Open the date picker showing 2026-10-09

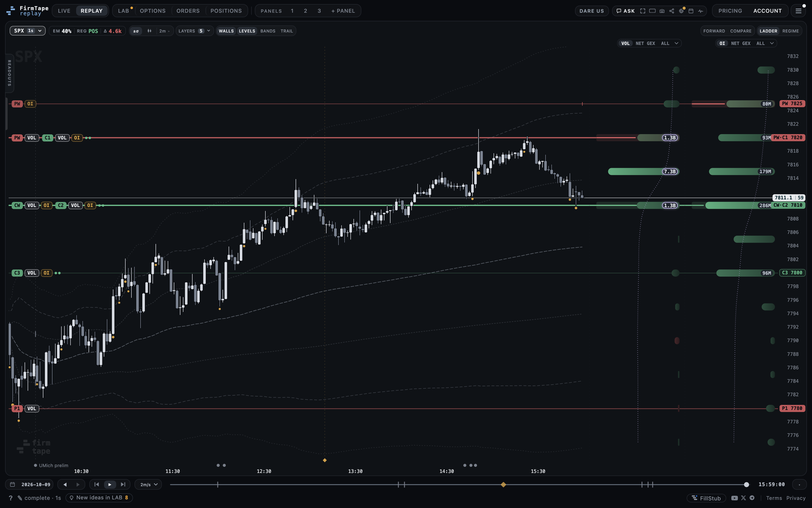29,484
